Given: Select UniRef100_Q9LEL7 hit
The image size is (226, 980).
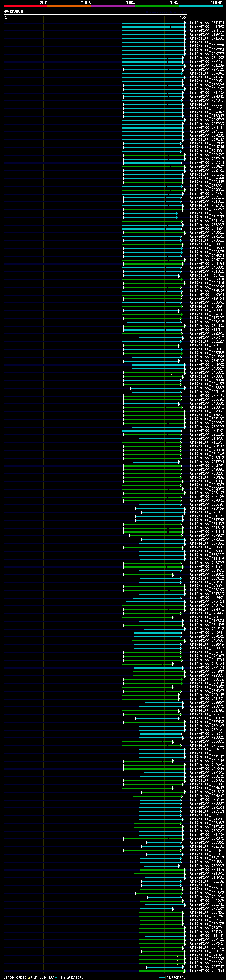Looking at the screenshot, I should point(207,629).
